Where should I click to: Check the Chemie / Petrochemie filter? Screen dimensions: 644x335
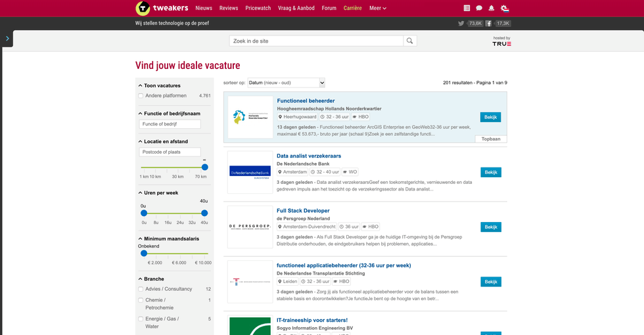[141, 300]
